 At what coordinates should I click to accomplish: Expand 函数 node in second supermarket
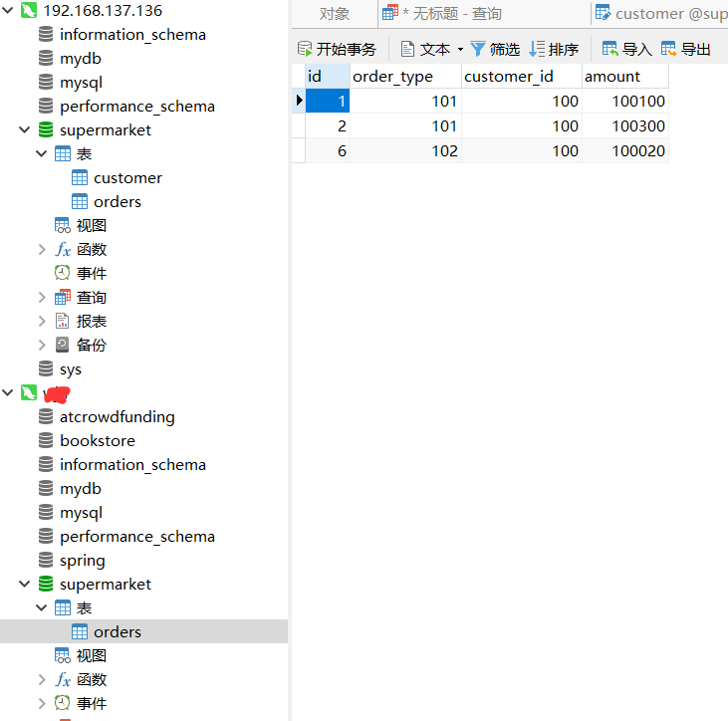click(42, 680)
